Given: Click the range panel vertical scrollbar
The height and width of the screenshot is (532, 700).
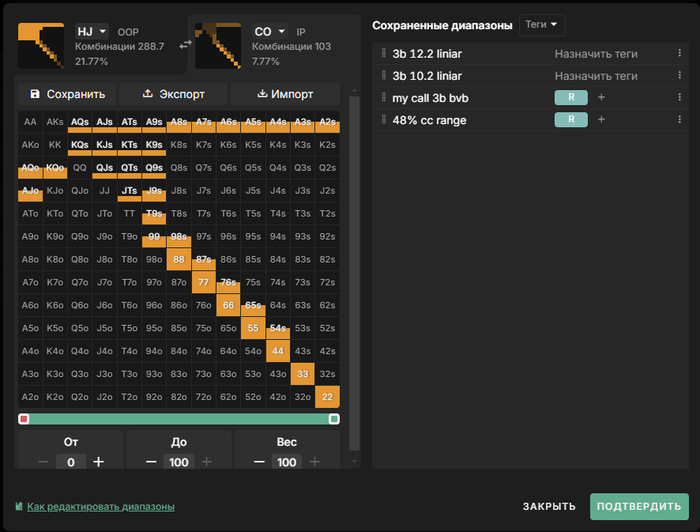Looking at the screenshot, I should point(354,274).
